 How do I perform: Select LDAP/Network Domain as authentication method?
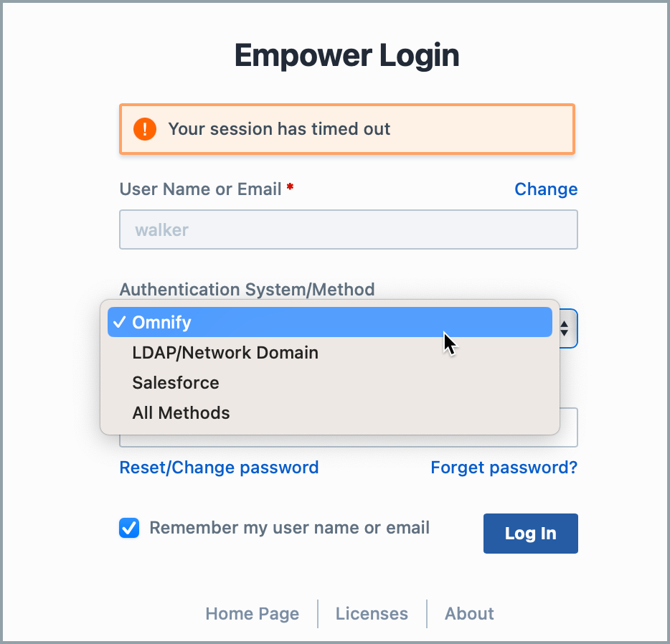[225, 352]
